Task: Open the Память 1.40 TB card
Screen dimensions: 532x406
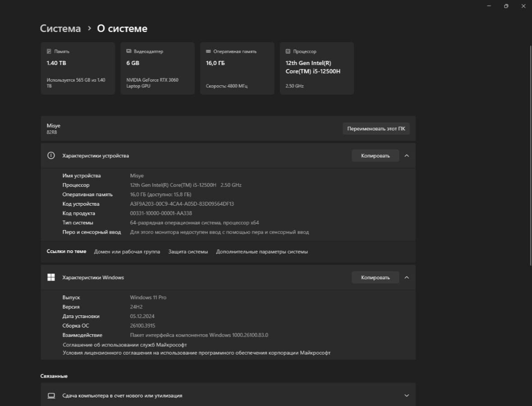Action: click(78, 68)
